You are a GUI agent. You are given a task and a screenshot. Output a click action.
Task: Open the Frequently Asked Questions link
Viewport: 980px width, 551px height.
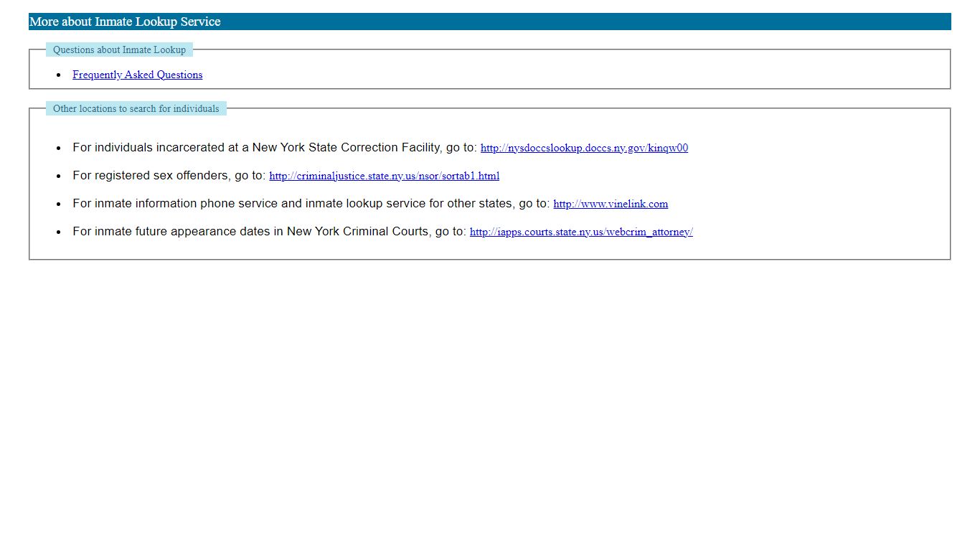[x=138, y=75]
